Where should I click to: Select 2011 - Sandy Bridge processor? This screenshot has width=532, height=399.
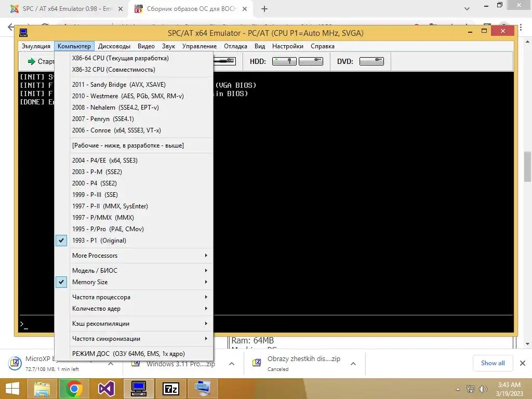(x=134, y=85)
